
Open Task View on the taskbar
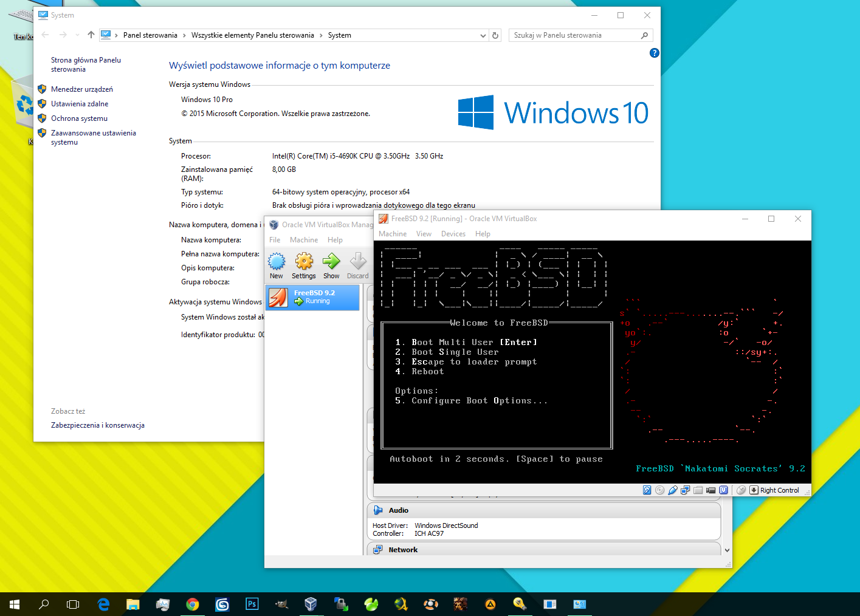[73, 604]
